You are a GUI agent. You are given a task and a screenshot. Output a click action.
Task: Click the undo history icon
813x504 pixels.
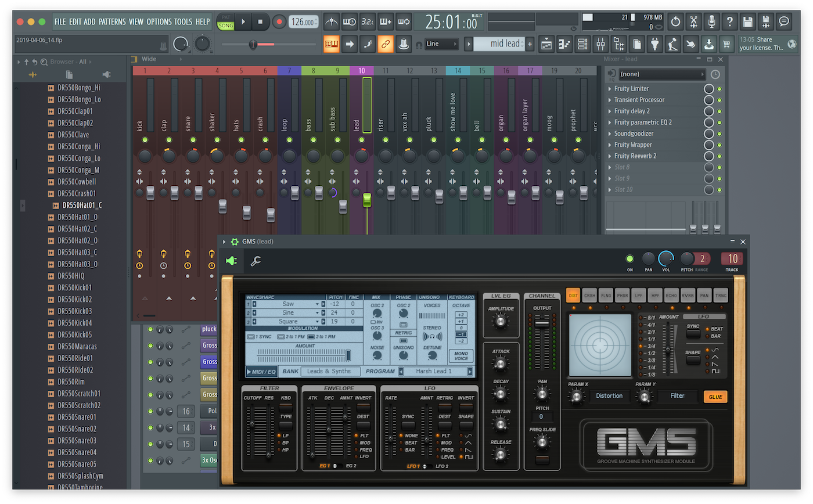tap(675, 22)
